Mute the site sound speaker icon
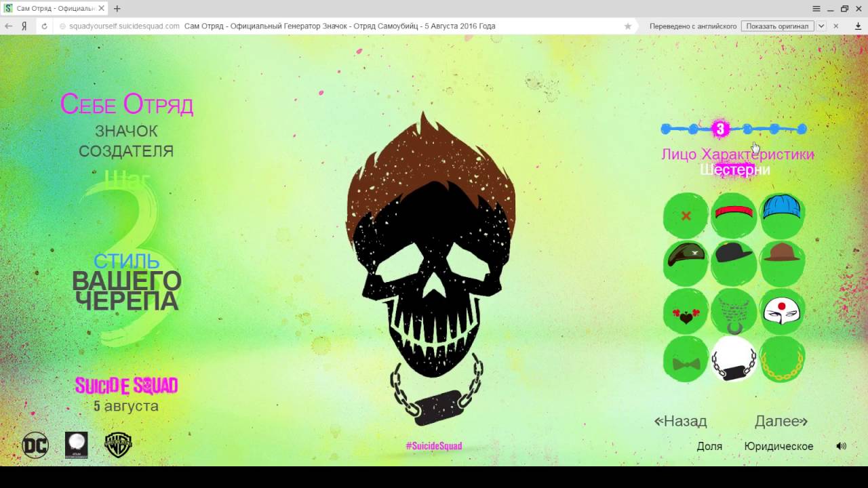This screenshot has height=488, width=868. coord(841,446)
